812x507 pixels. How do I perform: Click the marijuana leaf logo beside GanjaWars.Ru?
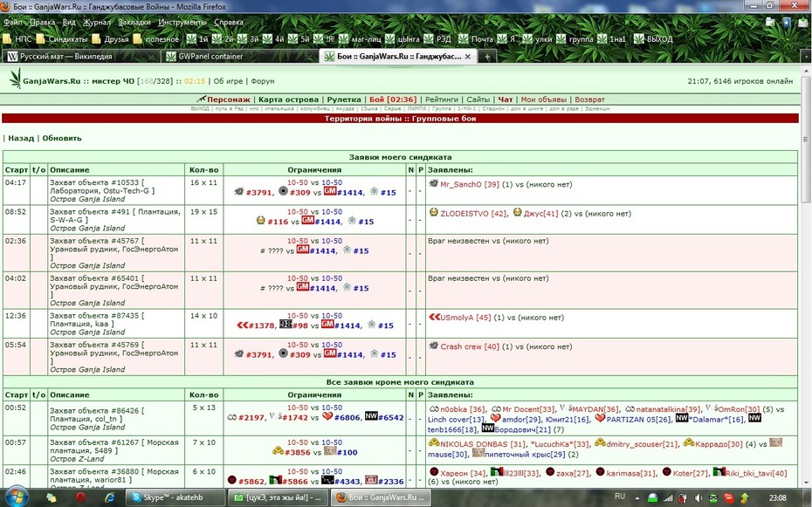[x=16, y=79]
